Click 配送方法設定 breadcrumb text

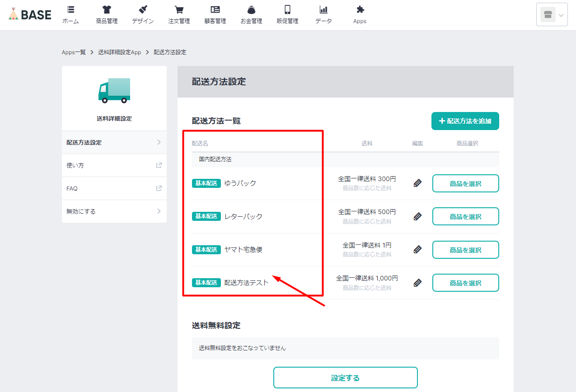point(170,52)
